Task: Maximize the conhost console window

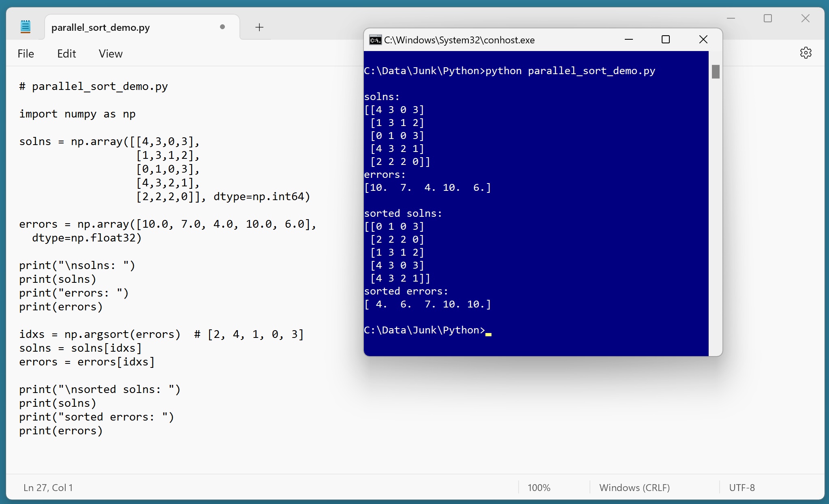Action: pyautogui.click(x=665, y=39)
